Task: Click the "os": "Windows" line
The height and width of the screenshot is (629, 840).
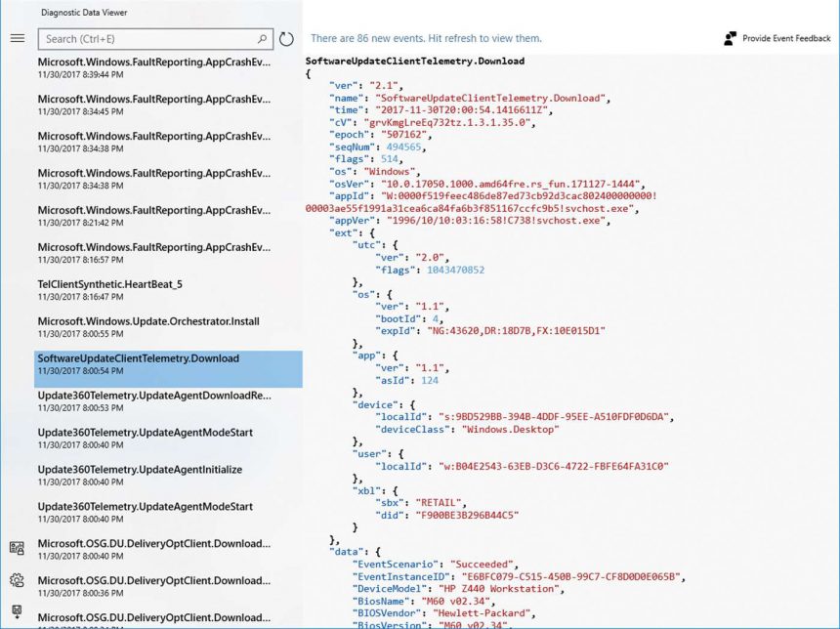Action: (374, 172)
